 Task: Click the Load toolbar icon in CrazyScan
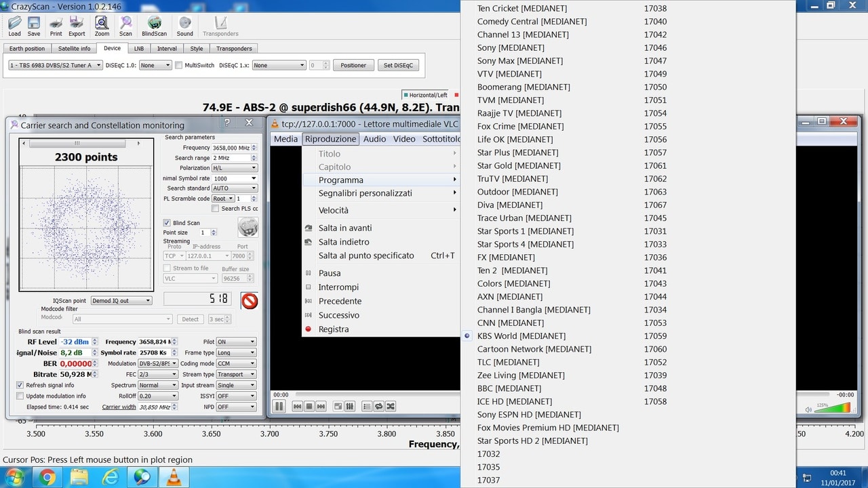14,26
